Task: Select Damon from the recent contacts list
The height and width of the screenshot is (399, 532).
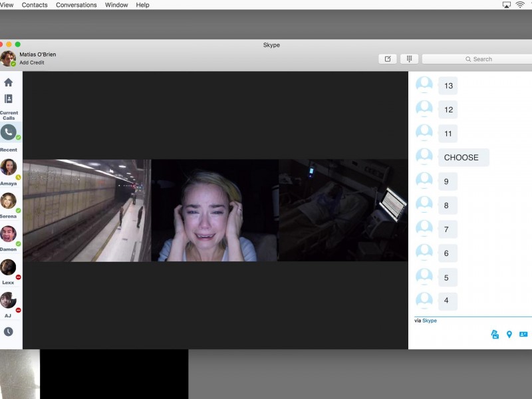Action: pos(9,234)
